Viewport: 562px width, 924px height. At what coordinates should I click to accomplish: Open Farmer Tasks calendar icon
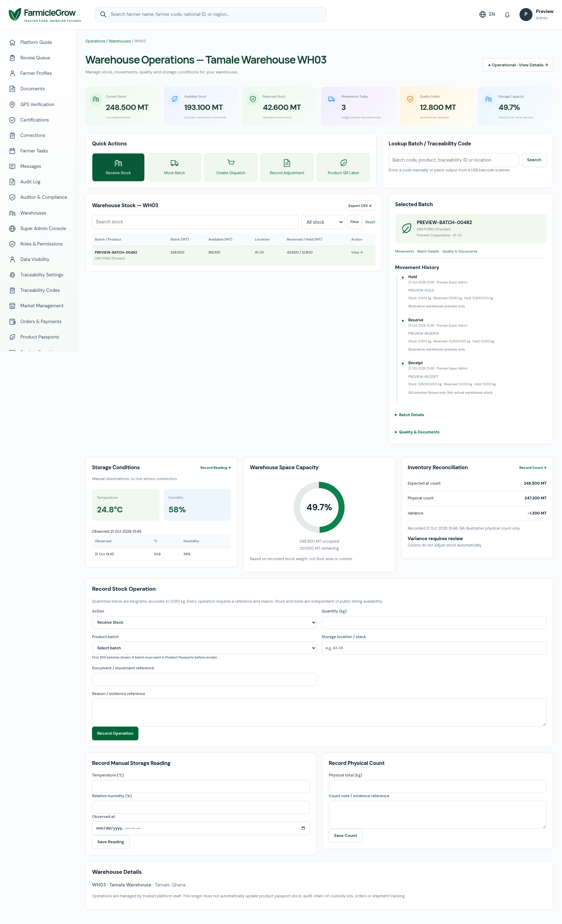click(x=12, y=151)
